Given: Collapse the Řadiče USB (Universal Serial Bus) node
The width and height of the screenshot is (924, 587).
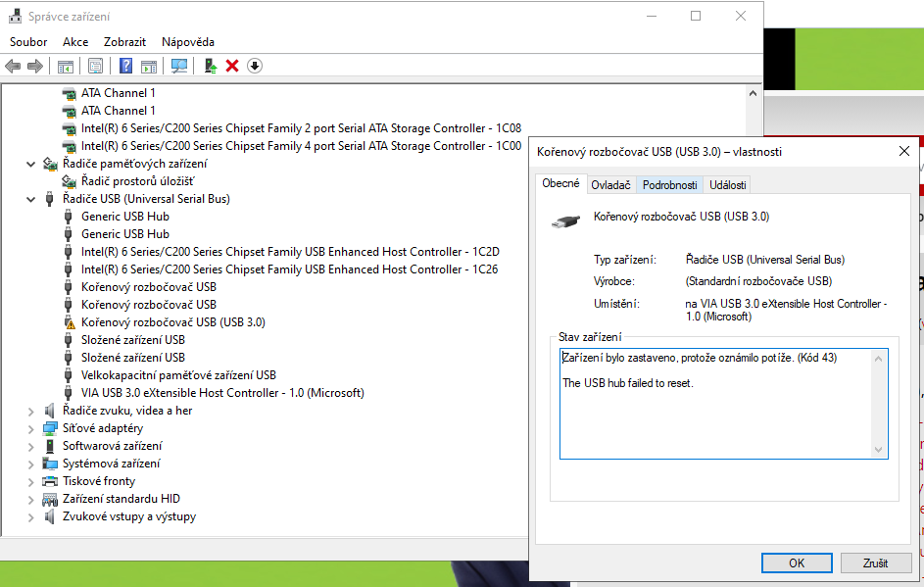Looking at the screenshot, I should point(31,199).
